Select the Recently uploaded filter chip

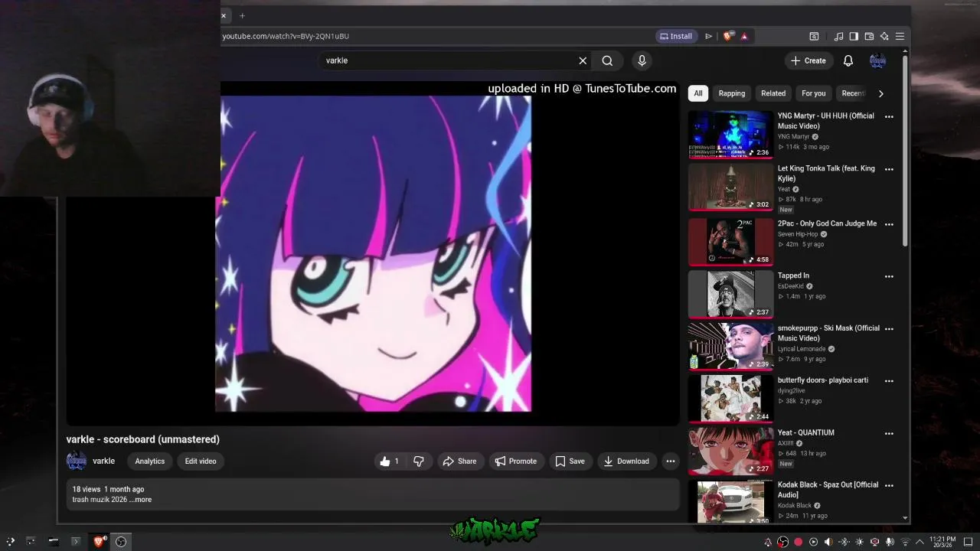pos(852,93)
